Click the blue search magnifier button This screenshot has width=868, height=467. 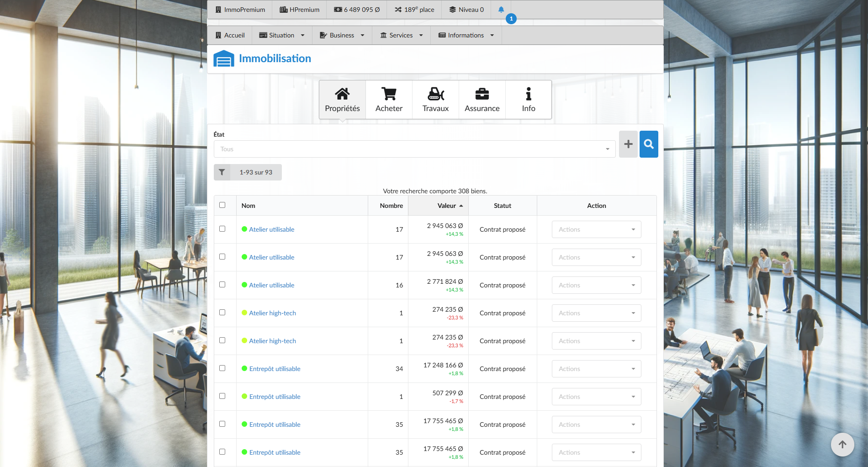[649, 144]
